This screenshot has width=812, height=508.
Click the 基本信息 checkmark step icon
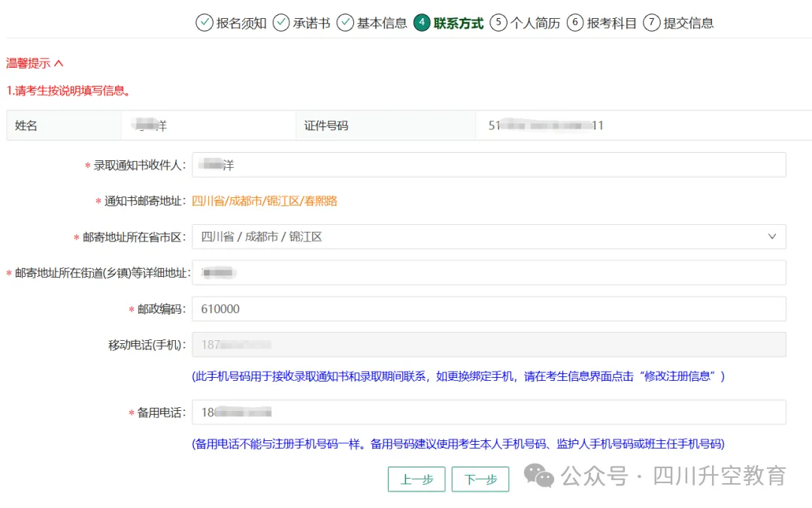tap(345, 23)
